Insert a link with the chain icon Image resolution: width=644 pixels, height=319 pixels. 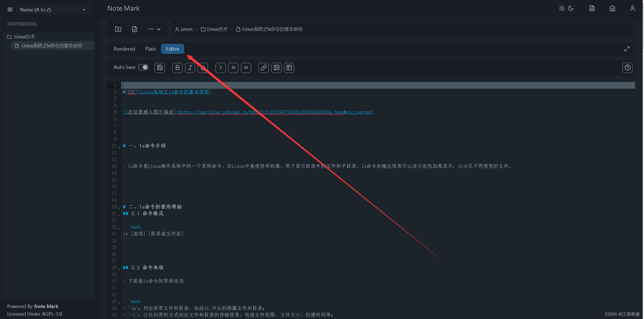[264, 68]
